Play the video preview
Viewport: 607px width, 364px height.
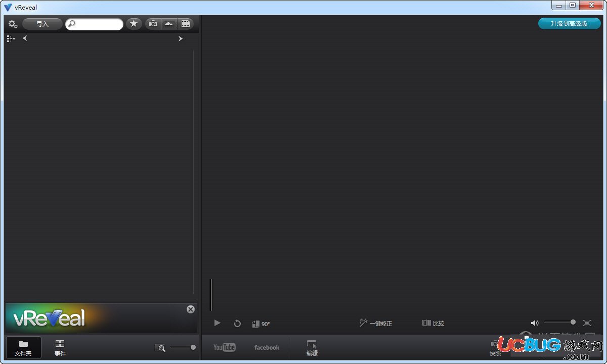click(217, 323)
